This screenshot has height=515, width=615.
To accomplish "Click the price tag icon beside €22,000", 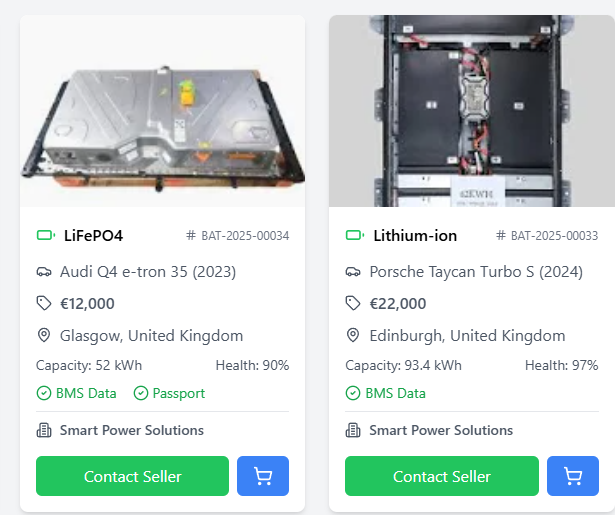I will pyautogui.click(x=353, y=304).
